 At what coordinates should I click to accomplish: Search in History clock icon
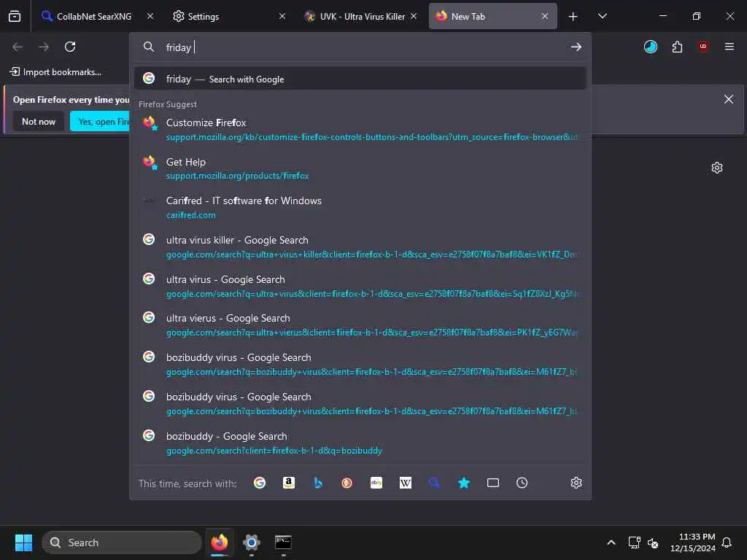coord(522,483)
